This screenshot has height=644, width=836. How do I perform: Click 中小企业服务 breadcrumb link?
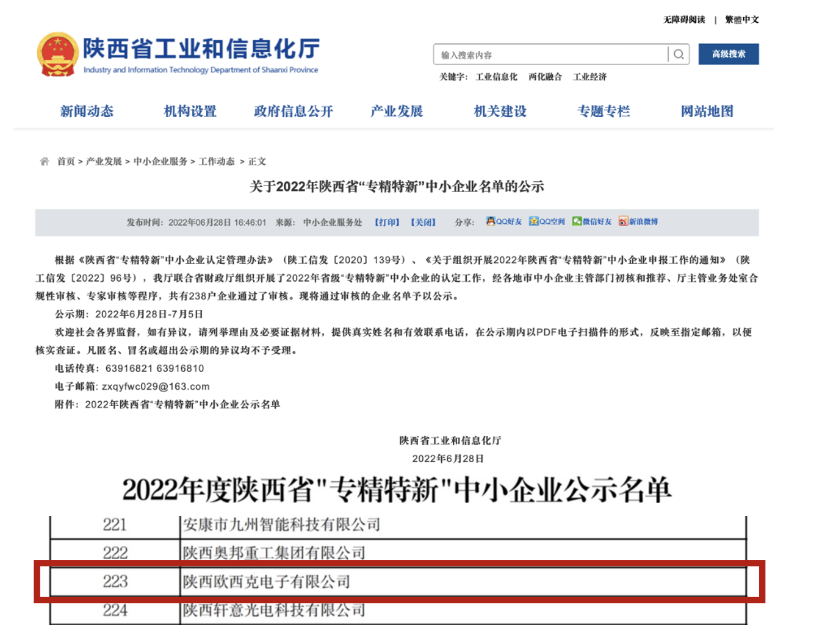click(x=160, y=162)
